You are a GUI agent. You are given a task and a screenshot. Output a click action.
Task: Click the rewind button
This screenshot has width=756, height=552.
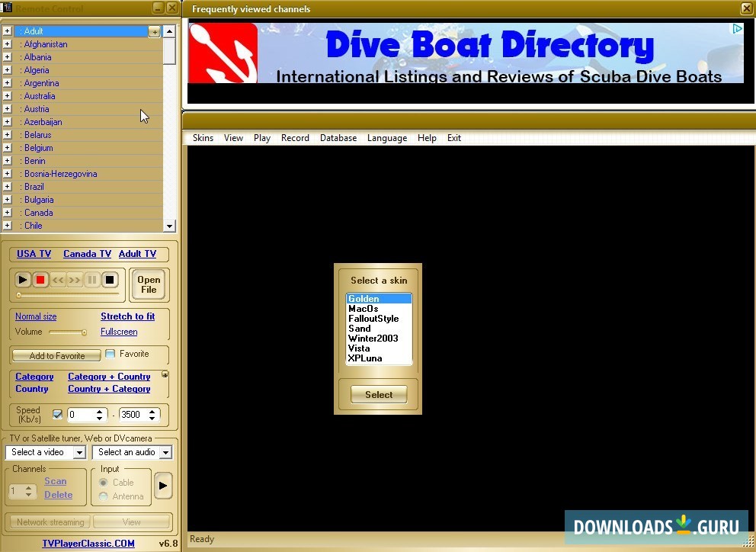coord(58,280)
